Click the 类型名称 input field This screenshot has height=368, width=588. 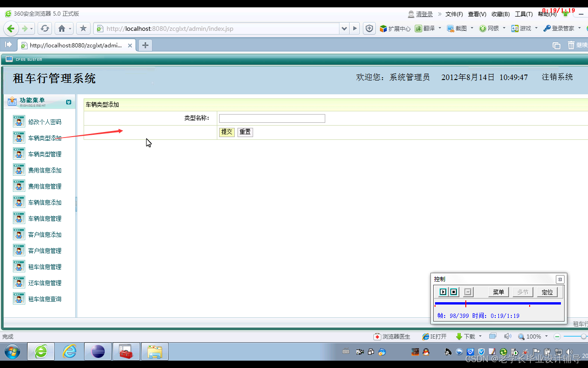point(271,118)
